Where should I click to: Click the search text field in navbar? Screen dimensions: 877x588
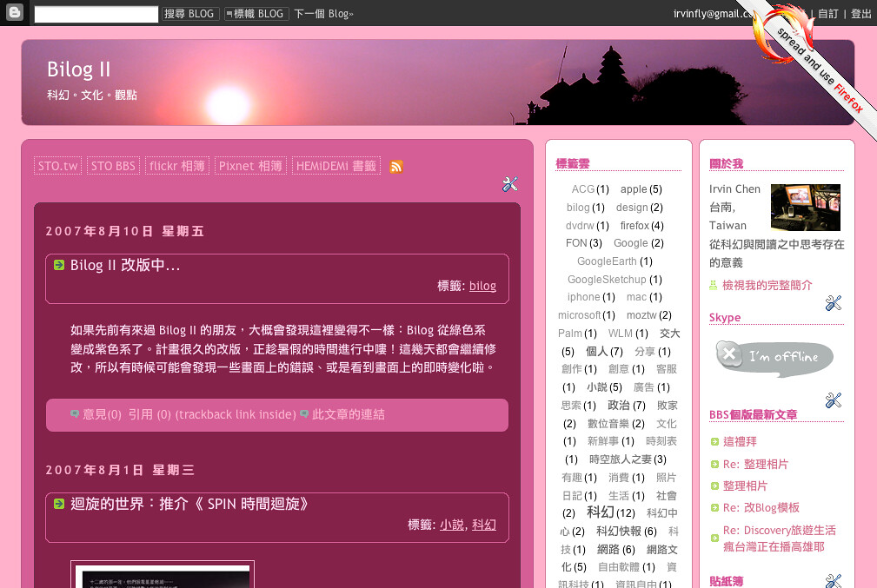click(x=96, y=14)
